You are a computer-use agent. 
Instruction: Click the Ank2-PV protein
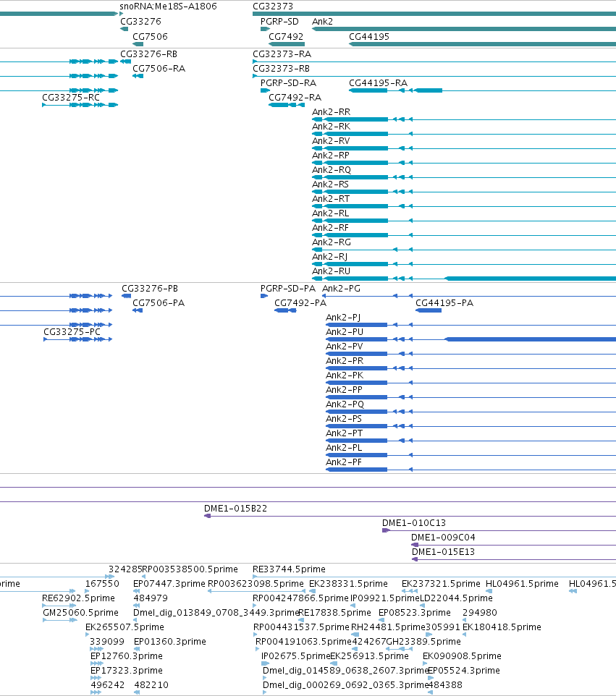click(x=471, y=354)
